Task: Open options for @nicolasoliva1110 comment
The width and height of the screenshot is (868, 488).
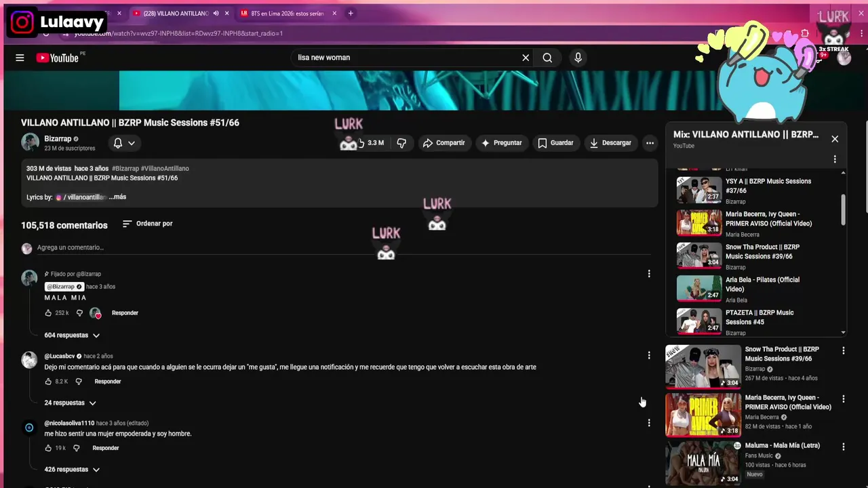Action: point(649,423)
